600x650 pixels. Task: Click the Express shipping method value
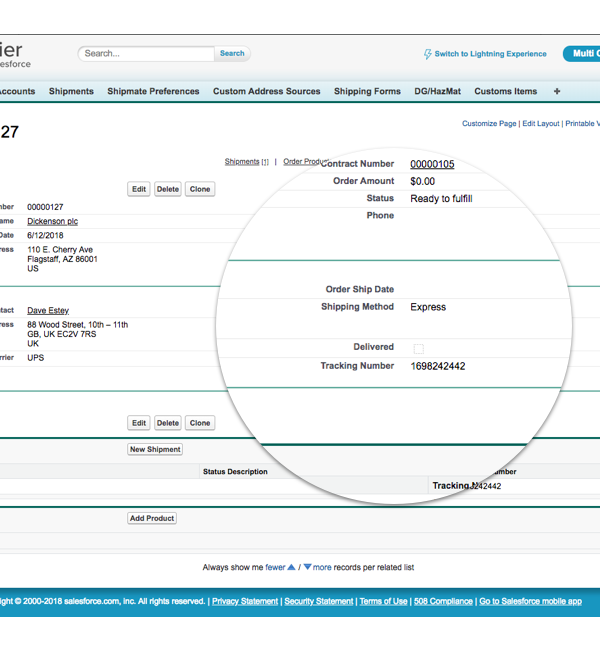coord(428,307)
